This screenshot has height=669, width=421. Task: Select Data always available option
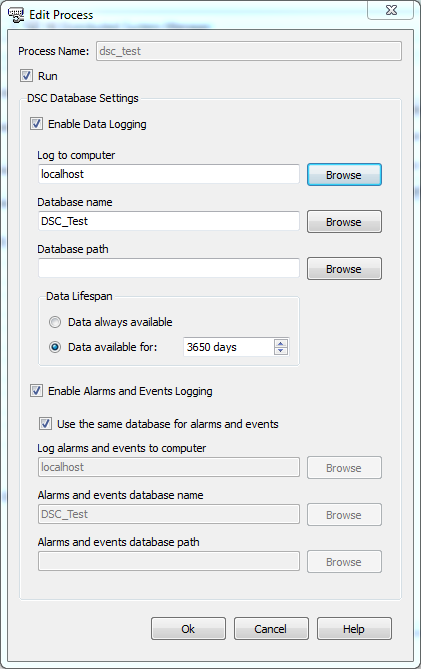[x=55, y=322]
